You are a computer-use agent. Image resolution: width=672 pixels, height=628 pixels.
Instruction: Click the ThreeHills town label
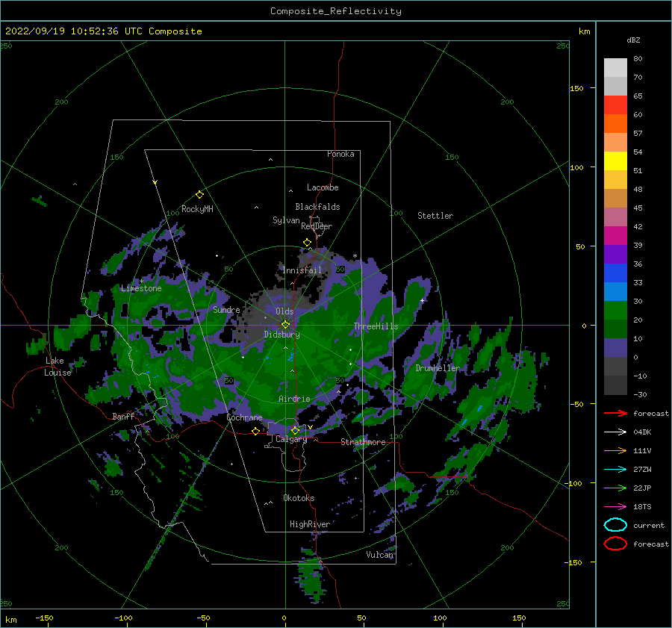pyautogui.click(x=376, y=326)
